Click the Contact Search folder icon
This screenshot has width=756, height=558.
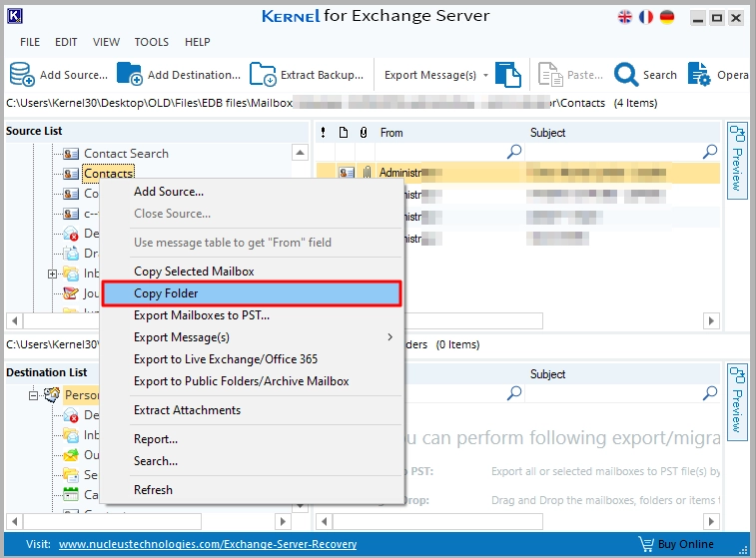coord(71,154)
